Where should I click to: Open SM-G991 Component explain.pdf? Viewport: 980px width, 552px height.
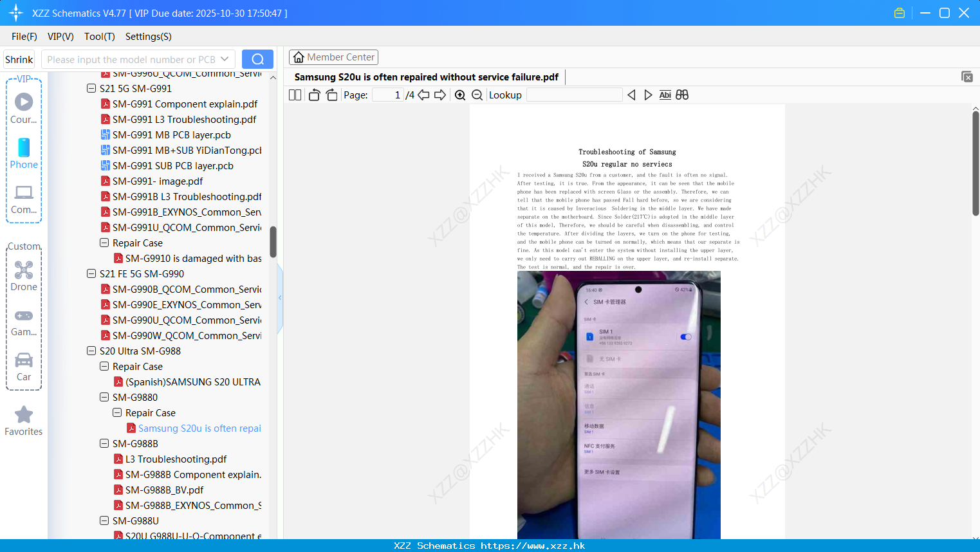185,104
